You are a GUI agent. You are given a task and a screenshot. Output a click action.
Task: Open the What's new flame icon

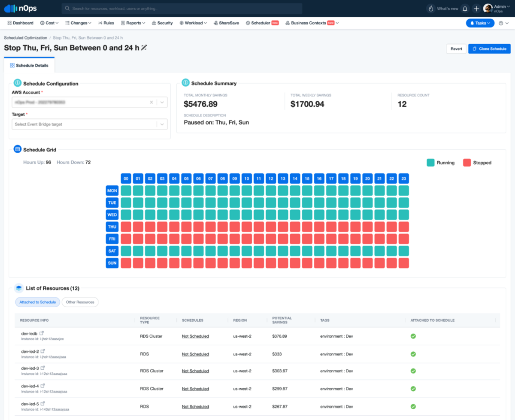click(431, 9)
